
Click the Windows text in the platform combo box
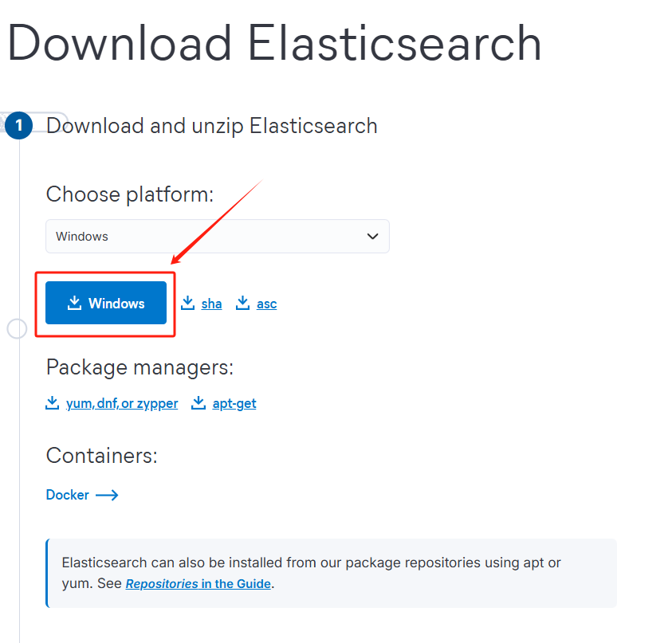point(82,237)
